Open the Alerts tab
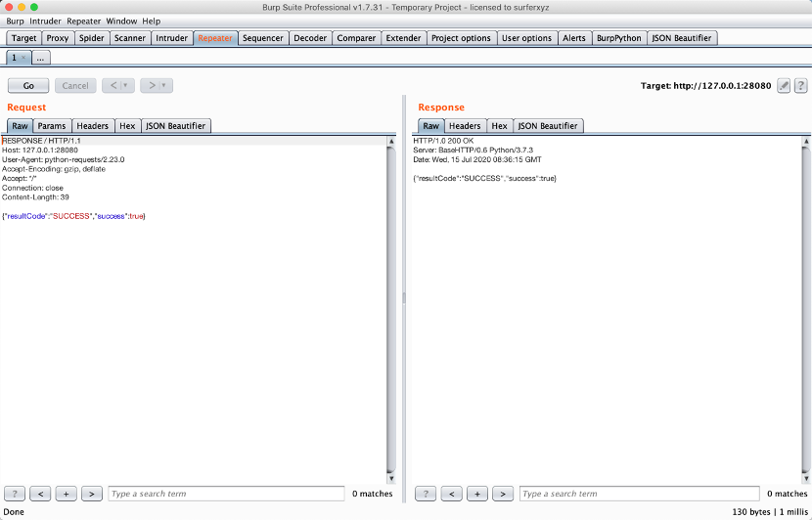This screenshot has height=520, width=812. [x=574, y=38]
